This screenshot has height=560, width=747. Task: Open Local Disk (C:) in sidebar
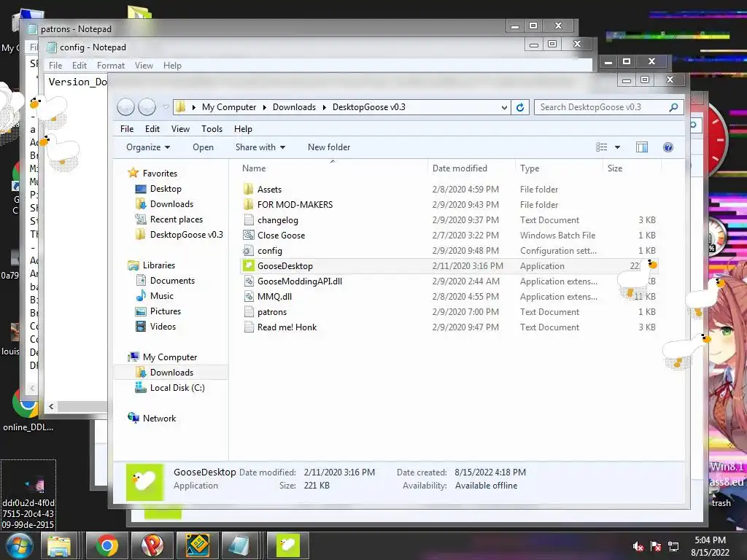tap(177, 388)
